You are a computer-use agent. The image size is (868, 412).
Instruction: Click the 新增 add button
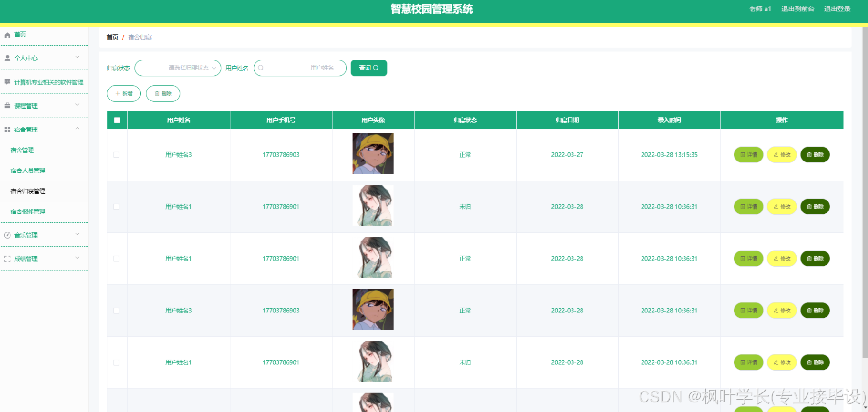(x=124, y=94)
